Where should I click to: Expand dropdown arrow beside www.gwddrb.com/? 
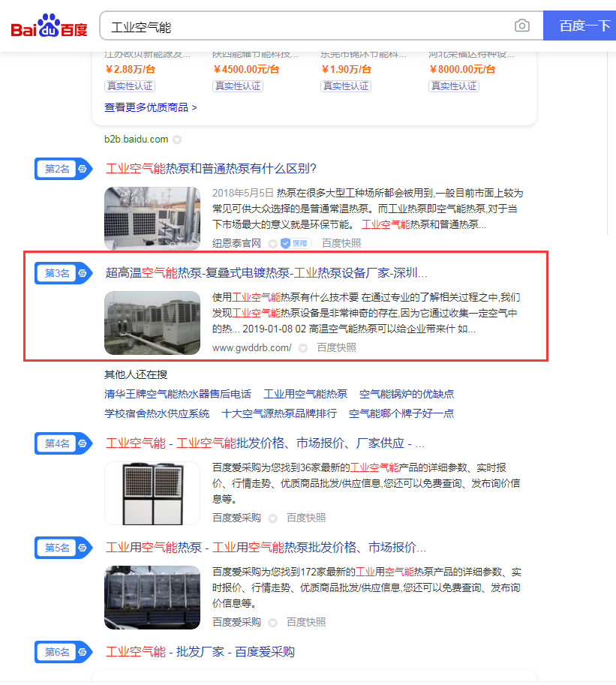303,348
